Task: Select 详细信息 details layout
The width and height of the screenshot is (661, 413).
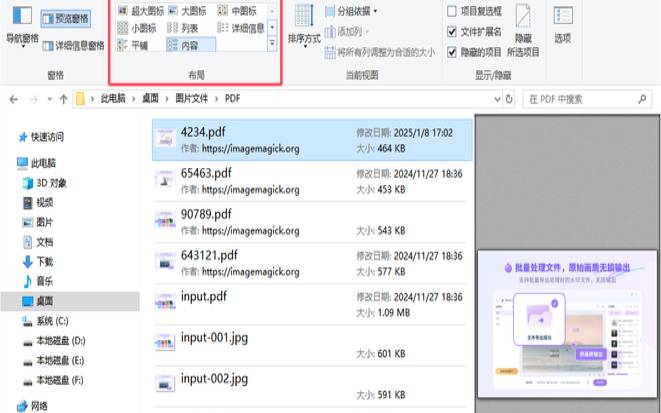Action: point(241,28)
